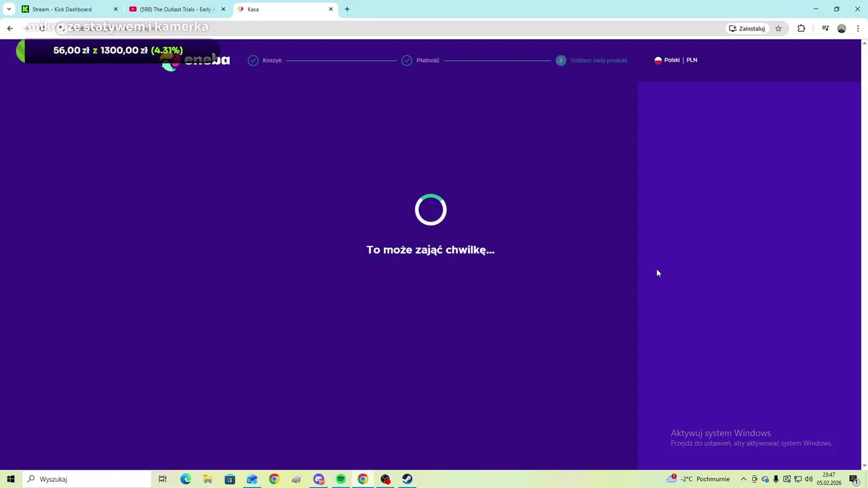Open the browser extensions puzzle icon
This screenshot has height=488, width=868.
[802, 28]
